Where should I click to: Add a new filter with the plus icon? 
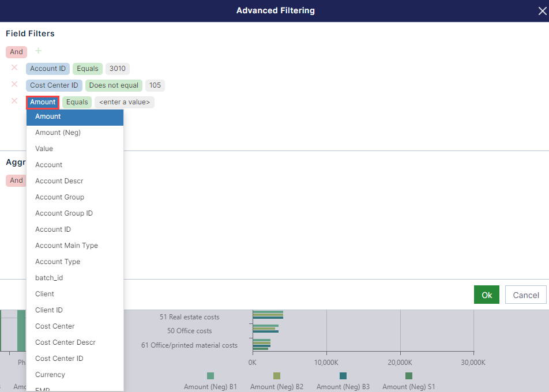click(38, 51)
